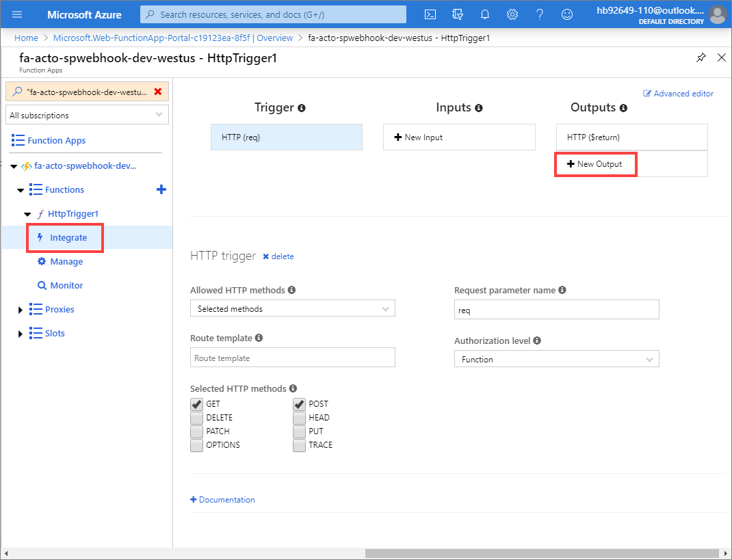732x560 pixels.
Task: Open Allowed HTTP methods dropdown
Action: pyautogui.click(x=293, y=308)
